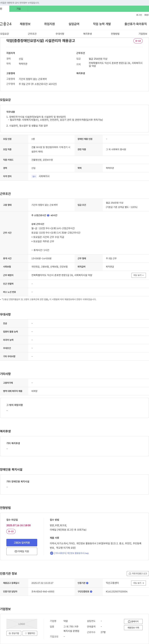This screenshot has width=149, height=644.
Task: Click the 고용24 입사지원 button
Action: [x=22, y=542]
